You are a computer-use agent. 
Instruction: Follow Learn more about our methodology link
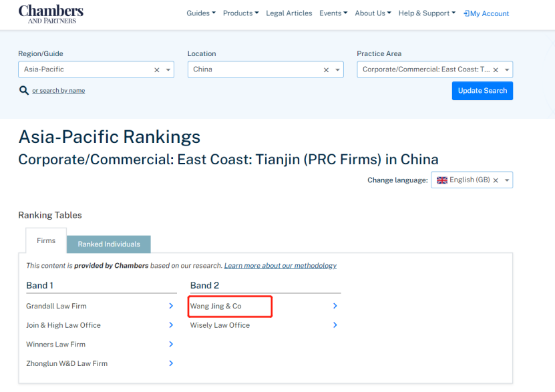[280, 266]
